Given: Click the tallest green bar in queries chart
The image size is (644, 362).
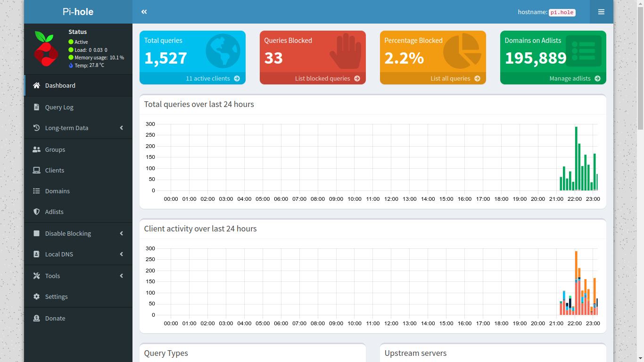Looking at the screenshot, I should click(576, 158).
